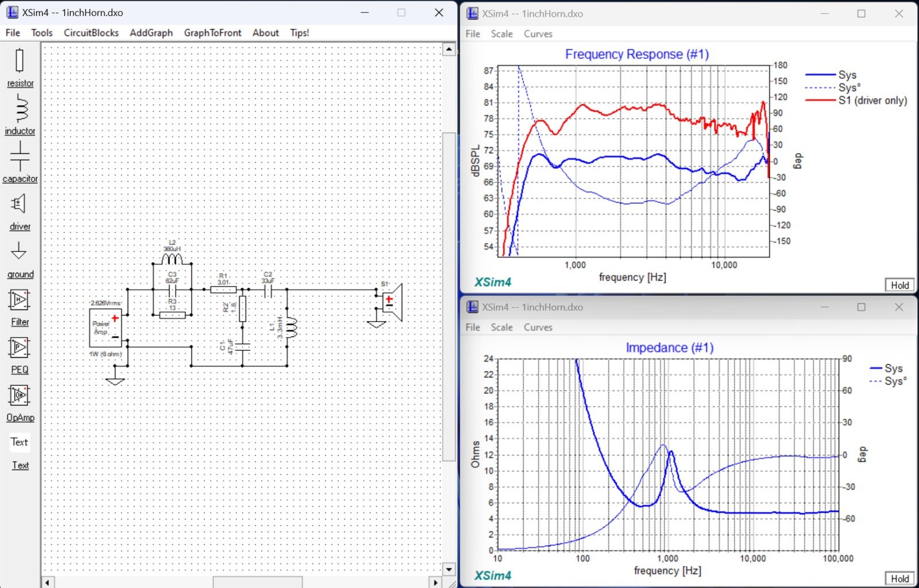Screen dimensions: 919x588
Task: Open the GraphToFront menu
Action: (213, 33)
